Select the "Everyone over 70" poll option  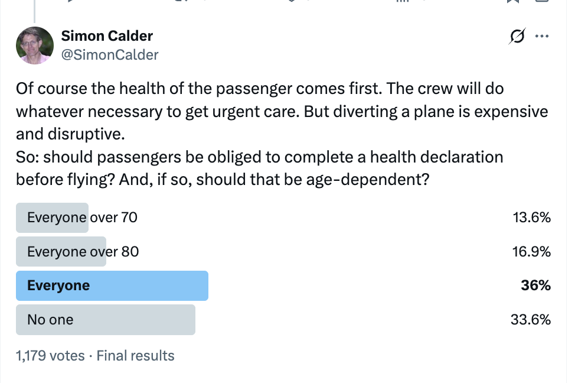pos(81,218)
